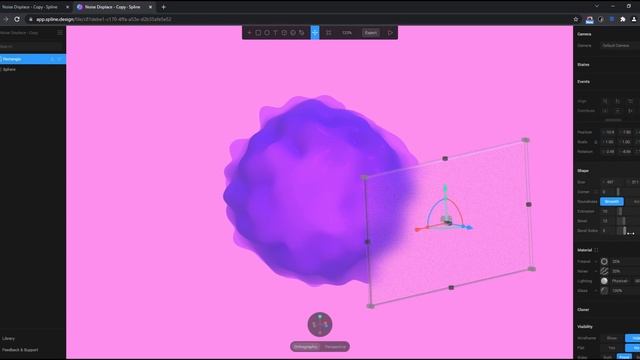This screenshot has height=360, width=640.
Task: Toggle the frame view icon in toolbar
Action: [x=329, y=33]
